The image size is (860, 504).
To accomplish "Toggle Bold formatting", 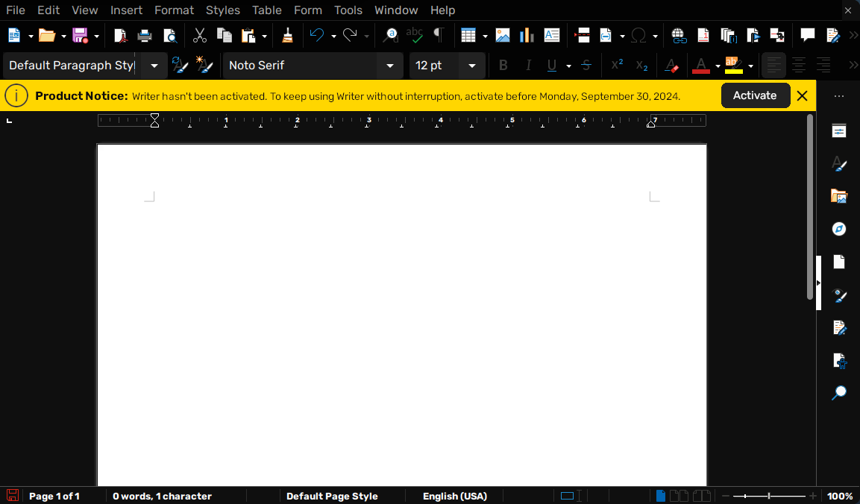I will (x=503, y=66).
